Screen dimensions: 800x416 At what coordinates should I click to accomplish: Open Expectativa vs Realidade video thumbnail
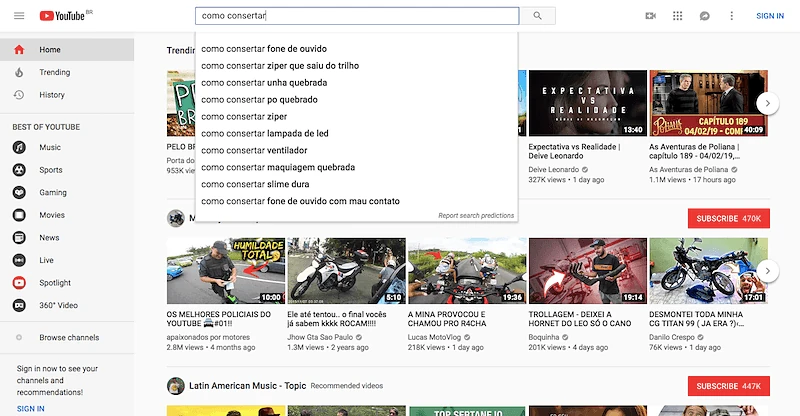pyautogui.click(x=588, y=104)
